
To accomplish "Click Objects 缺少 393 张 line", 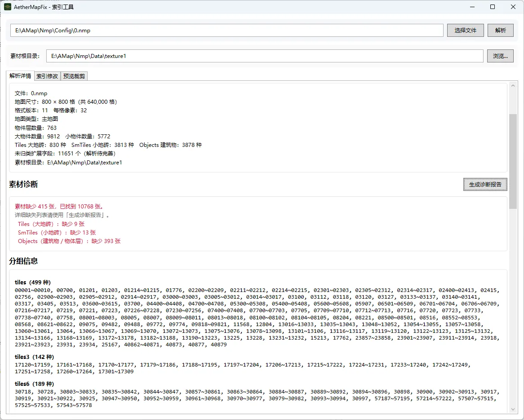I will pos(69,241).
